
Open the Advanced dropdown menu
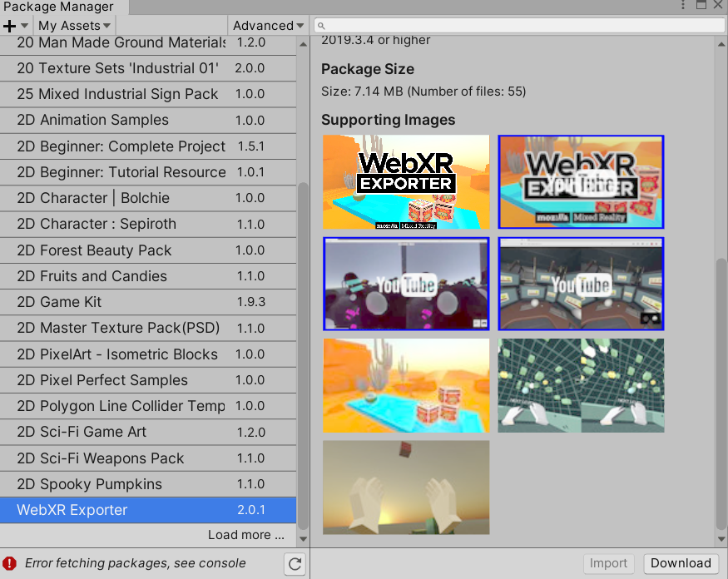click(269, 26)
